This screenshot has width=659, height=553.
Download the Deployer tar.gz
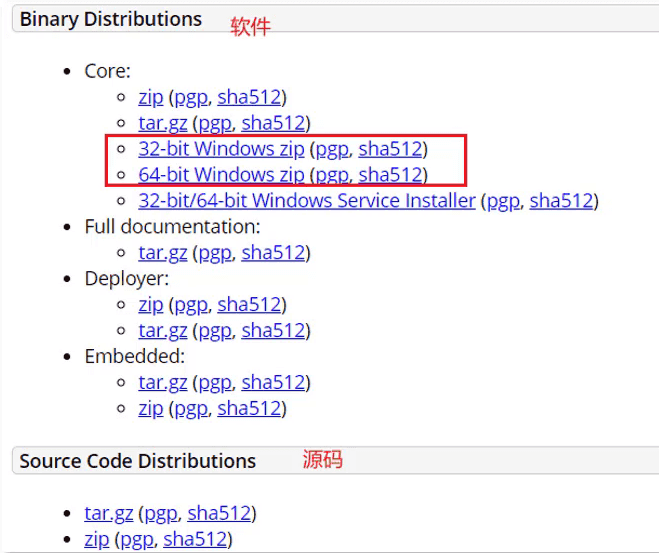pos(163,331)
